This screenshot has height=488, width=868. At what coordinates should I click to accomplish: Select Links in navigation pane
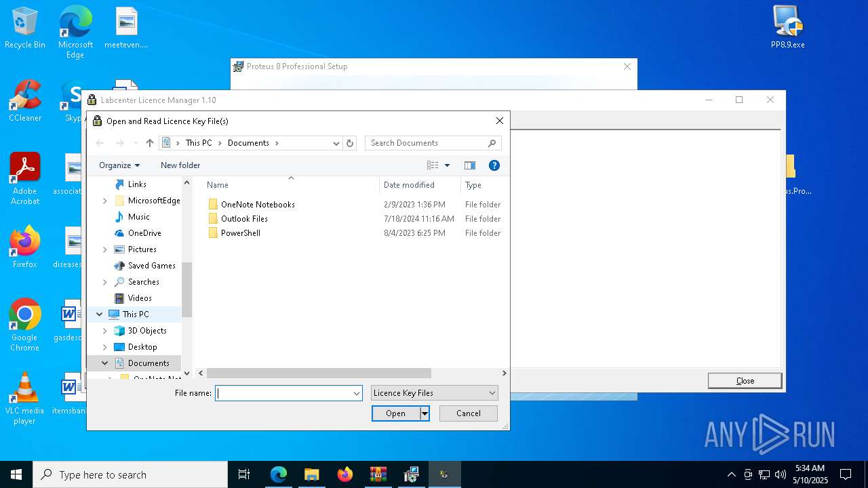click(x=137, y=184)
